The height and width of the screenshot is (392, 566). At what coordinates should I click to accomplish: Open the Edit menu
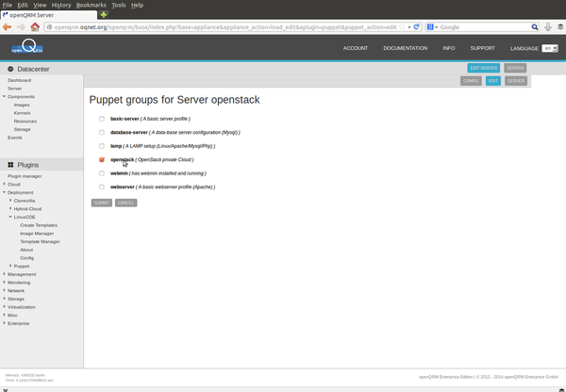click(x=23, y=5)
